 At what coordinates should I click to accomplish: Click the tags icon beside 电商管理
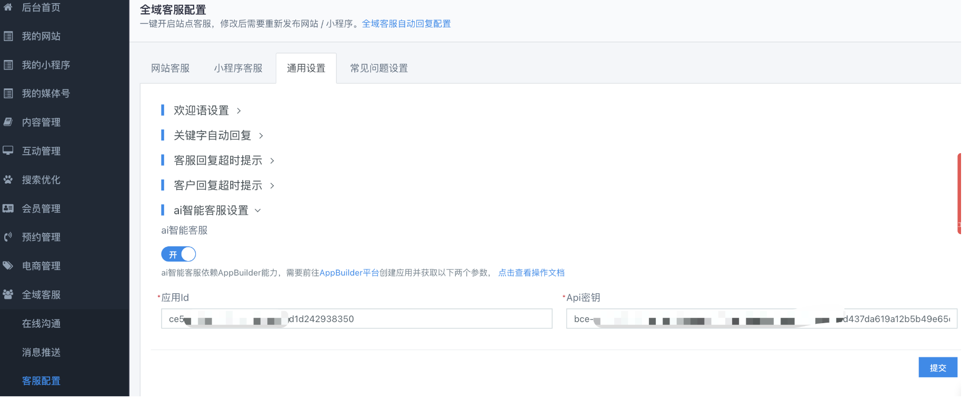click(x=8, y=266)
